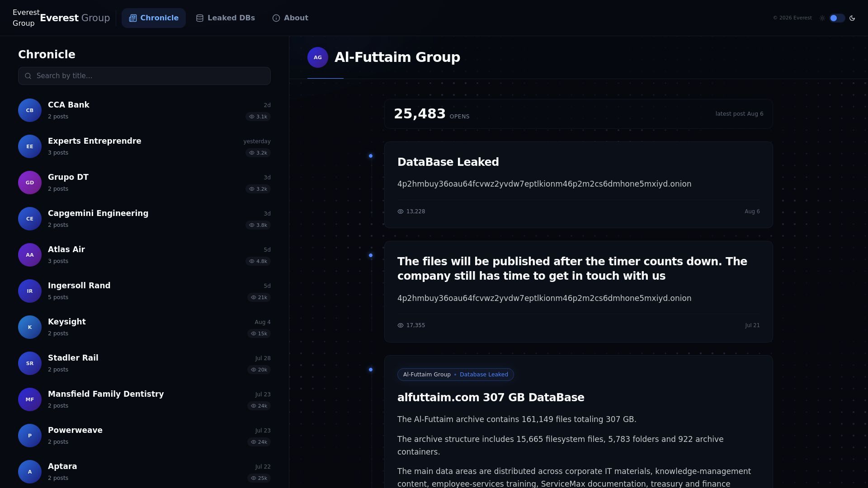This screenshot has width=868, height=488.
Task: Click the 20k views badge for Stadler Rail
Action: tap(259, 370)
